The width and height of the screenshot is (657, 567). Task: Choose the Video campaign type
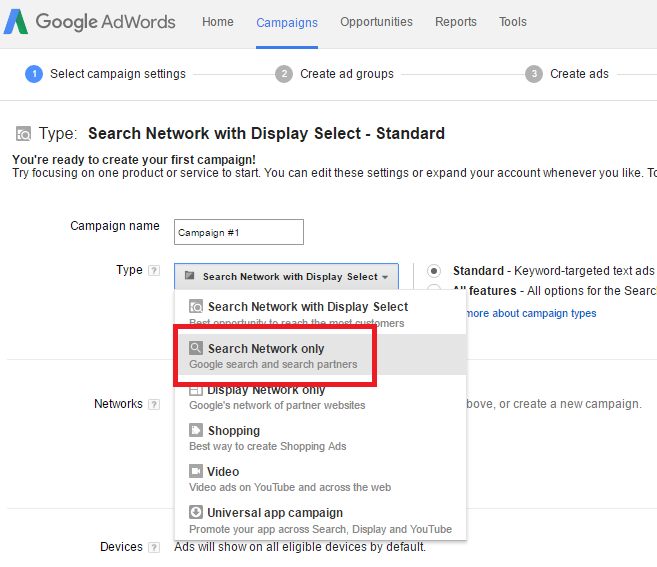click(321, 478)
